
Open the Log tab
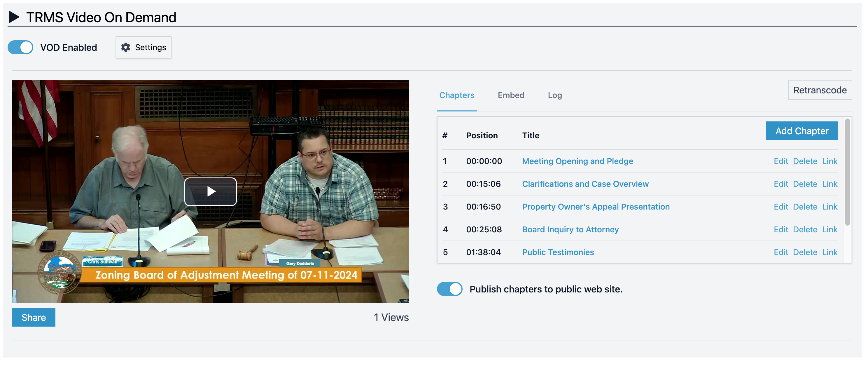tap(555, 95)
